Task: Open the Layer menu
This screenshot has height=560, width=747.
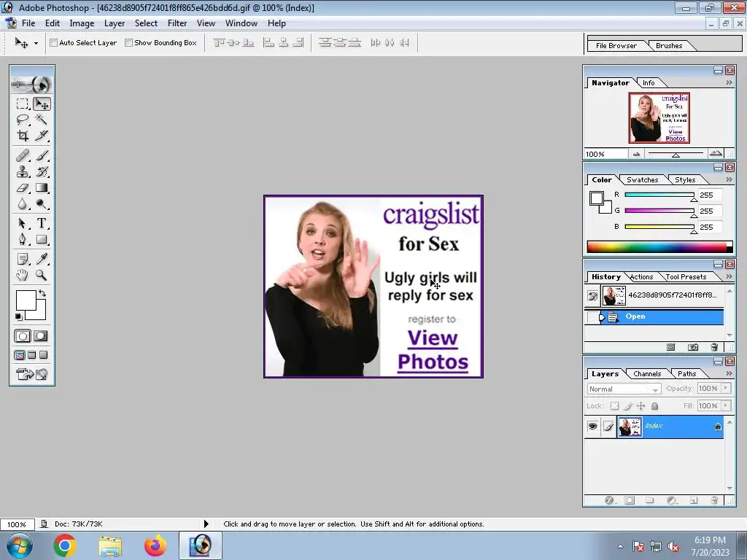Action: [x=115, y=23]
